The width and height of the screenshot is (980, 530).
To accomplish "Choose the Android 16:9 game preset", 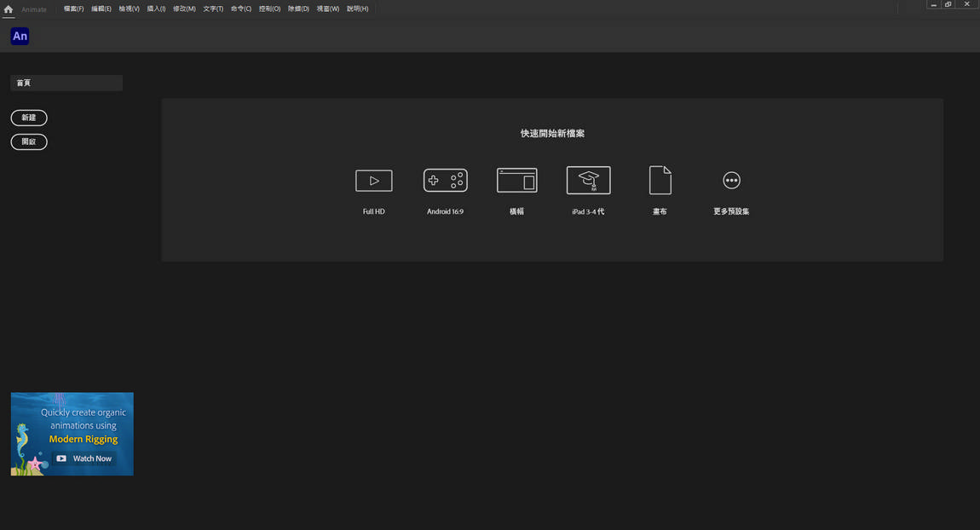I will [445, 181].
